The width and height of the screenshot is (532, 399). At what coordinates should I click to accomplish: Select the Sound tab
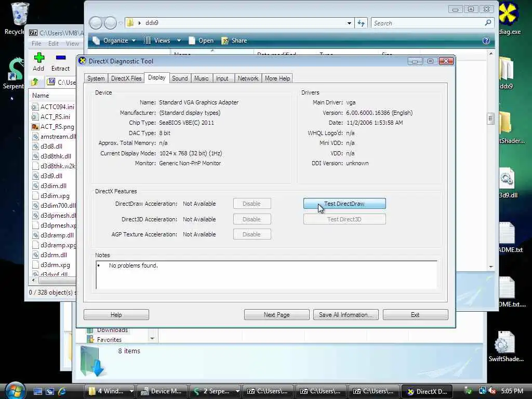click(x=180, y=78)
